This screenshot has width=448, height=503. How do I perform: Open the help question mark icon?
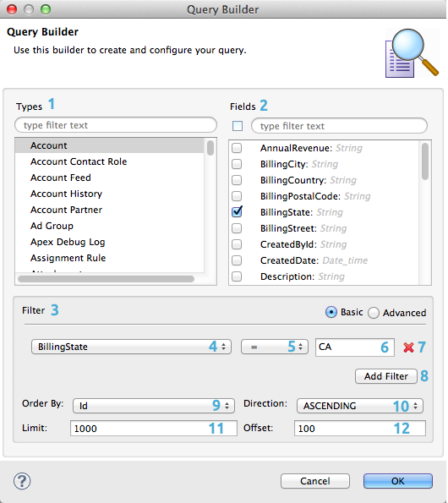[x=22, y=481]
